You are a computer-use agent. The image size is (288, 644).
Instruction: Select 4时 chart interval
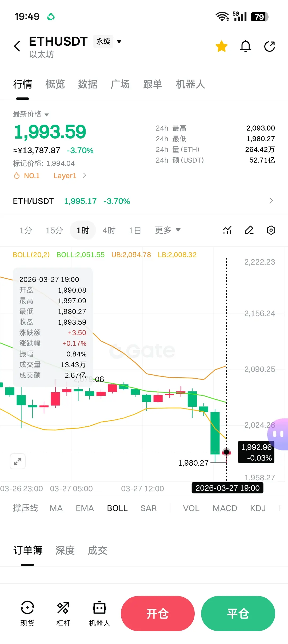click(x=109, y=230)
